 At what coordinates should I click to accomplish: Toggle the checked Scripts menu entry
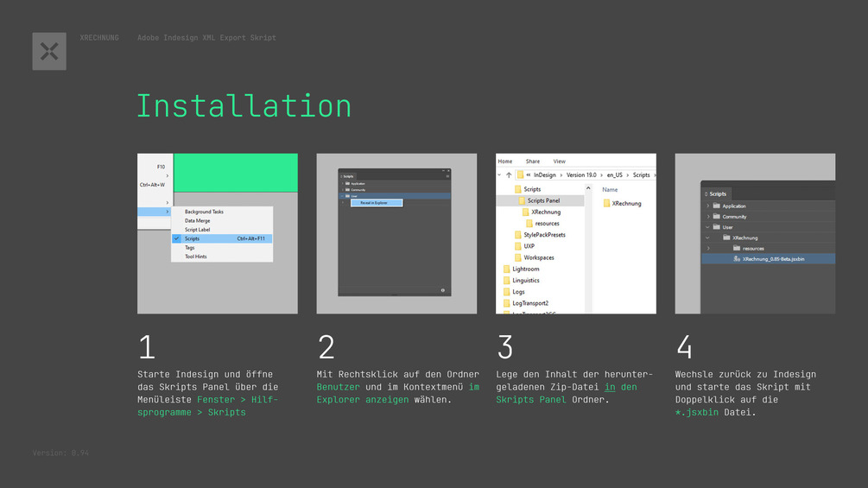[x=222, y=238]
